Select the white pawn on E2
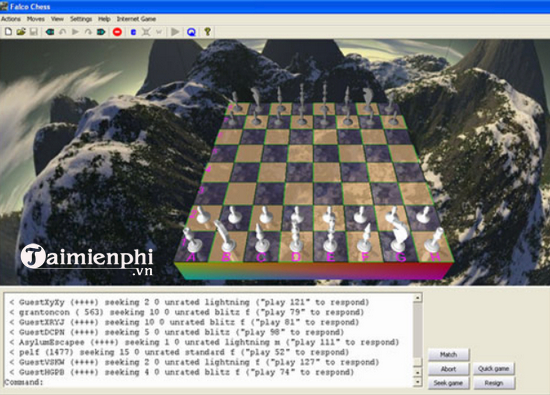 [x=329, y=215]
